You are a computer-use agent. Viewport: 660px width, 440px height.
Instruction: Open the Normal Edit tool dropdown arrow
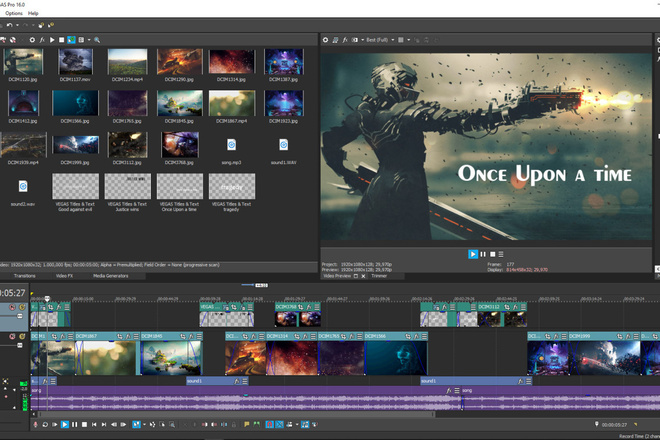[x=144, y=424]
